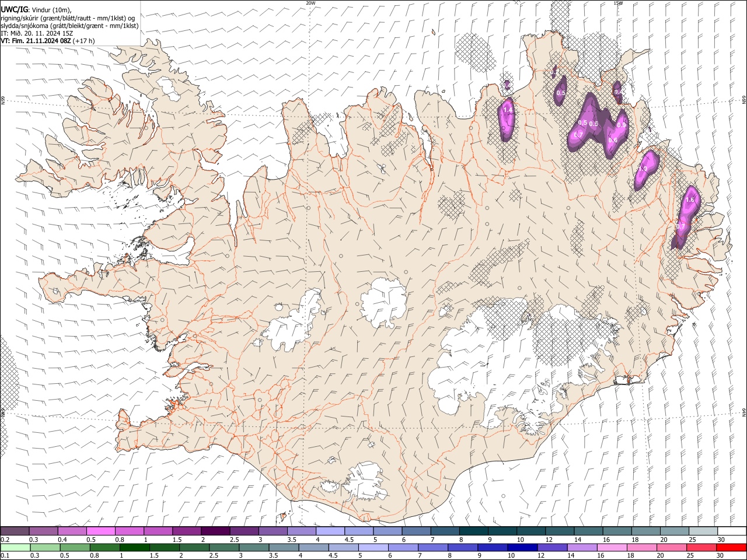This screenshot has width=747, height=560.
Task: Click the pink lower swatch starting at 18
Action: [641, 547]
